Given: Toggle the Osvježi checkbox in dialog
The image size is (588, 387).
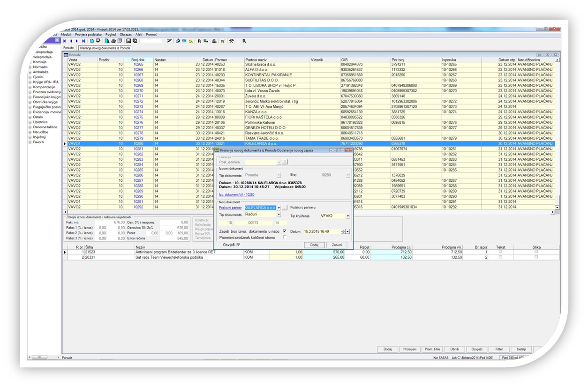Looking at the screenshot, I should (x=238, y=245).
